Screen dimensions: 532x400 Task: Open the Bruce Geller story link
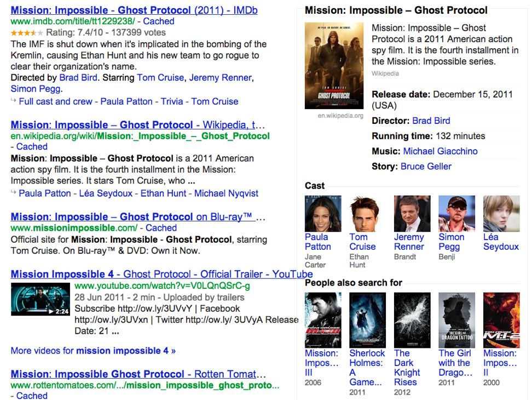click(426, 167)
